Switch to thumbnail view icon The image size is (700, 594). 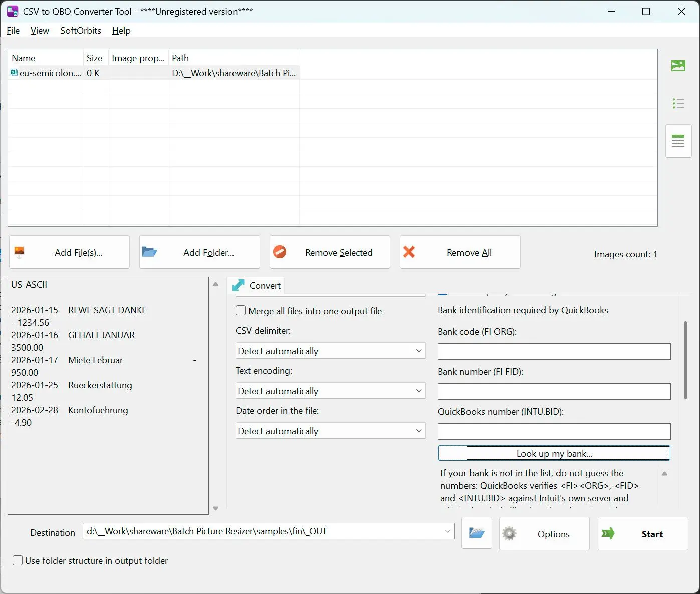(x=678, y=66)
